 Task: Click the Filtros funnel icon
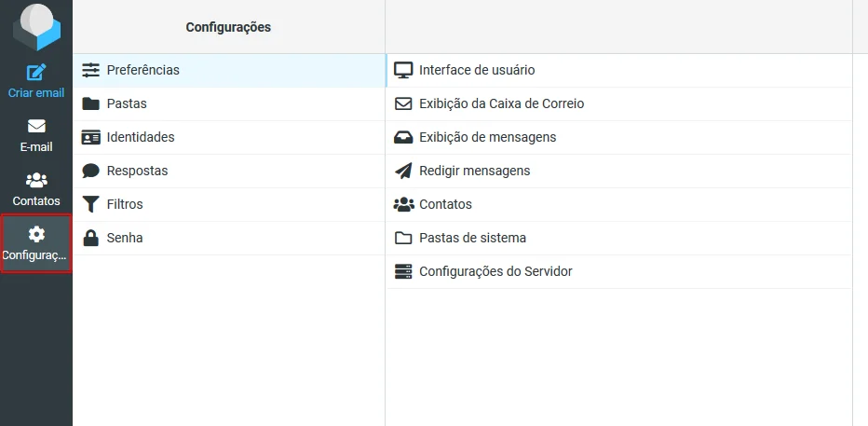click(90, 204)
